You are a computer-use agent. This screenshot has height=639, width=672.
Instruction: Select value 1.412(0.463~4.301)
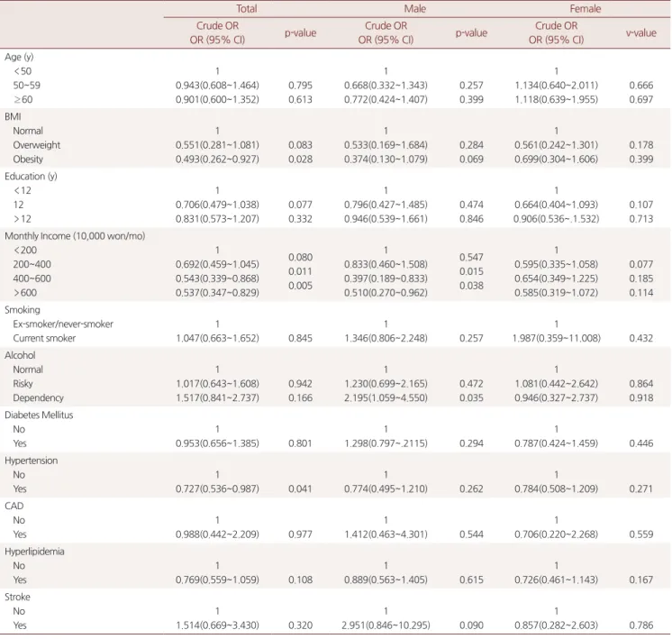pyautogui.click(x=386, y=534)
